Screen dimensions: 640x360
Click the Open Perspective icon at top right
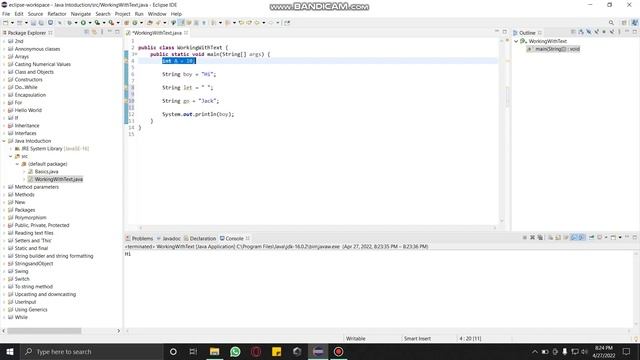coord(624,23)
